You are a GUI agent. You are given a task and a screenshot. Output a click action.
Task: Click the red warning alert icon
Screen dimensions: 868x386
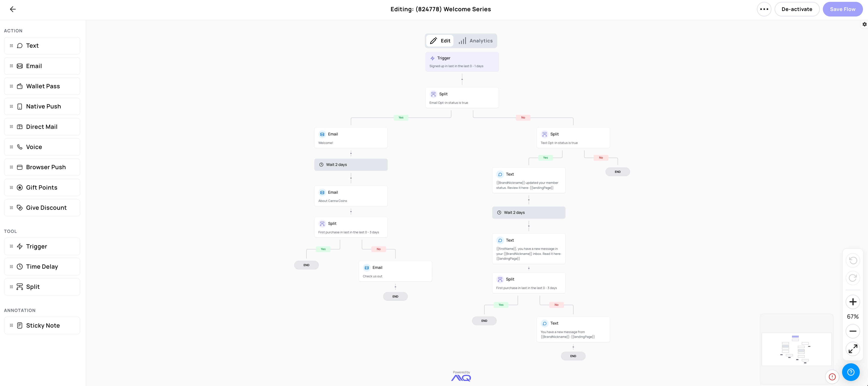832,377
